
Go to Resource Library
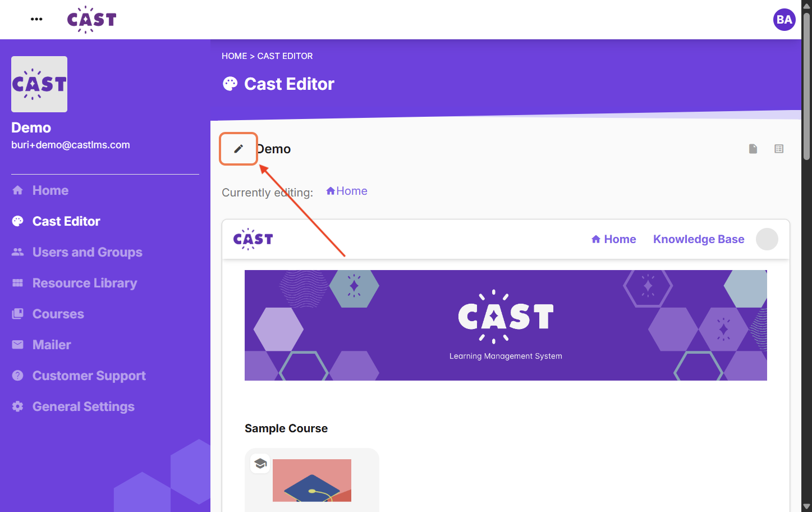click(84, 283)
